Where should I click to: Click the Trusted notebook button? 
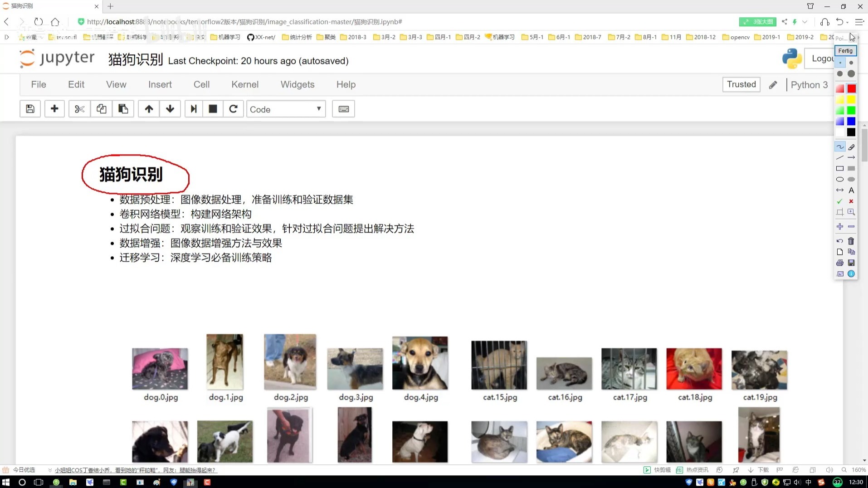coord(741,84)
